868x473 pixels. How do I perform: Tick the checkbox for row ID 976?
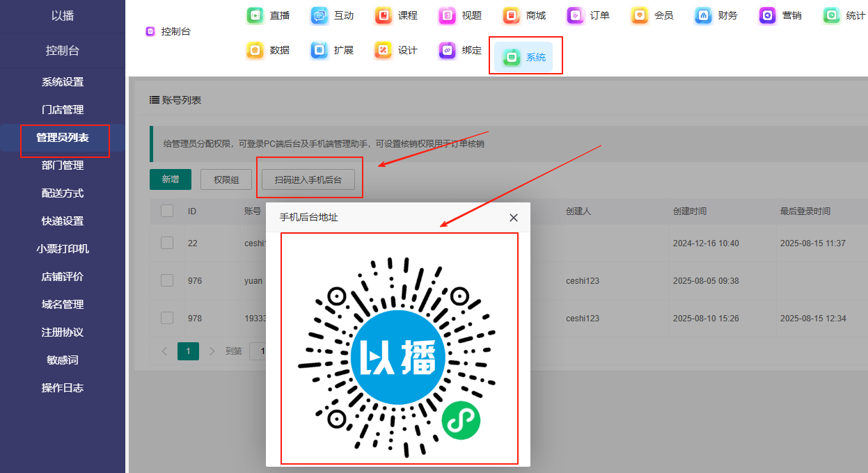[167, 280]
